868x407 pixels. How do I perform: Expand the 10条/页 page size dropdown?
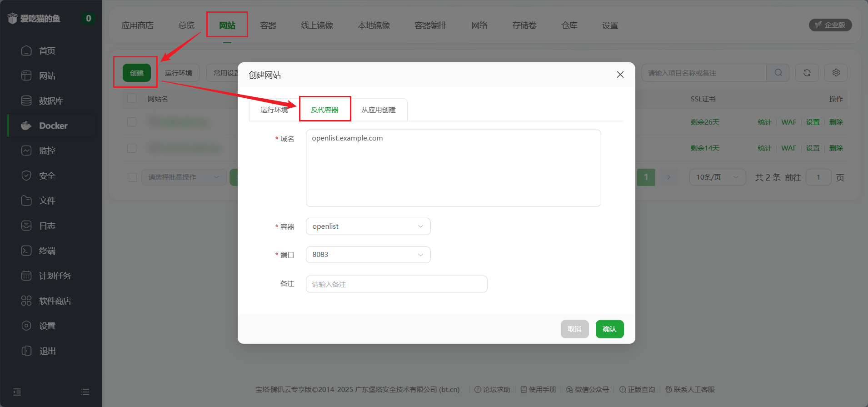coord(717,177)
